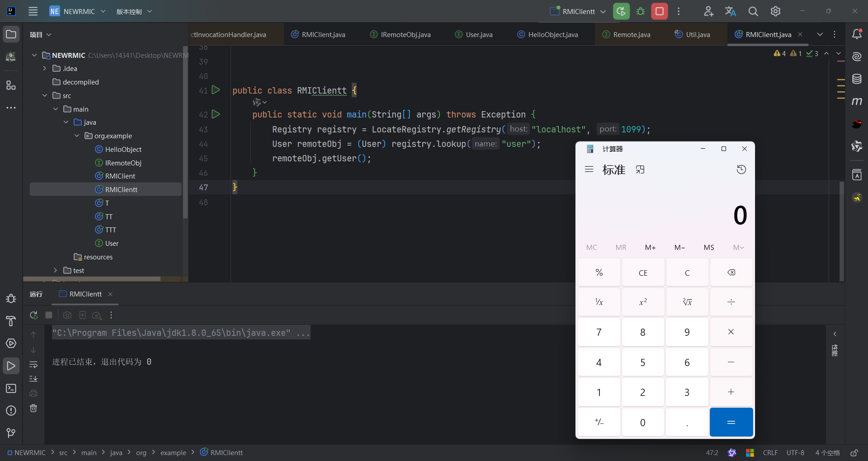Click the translate icon in the top toolbar

pyautogui.click(x=731, y=11)
